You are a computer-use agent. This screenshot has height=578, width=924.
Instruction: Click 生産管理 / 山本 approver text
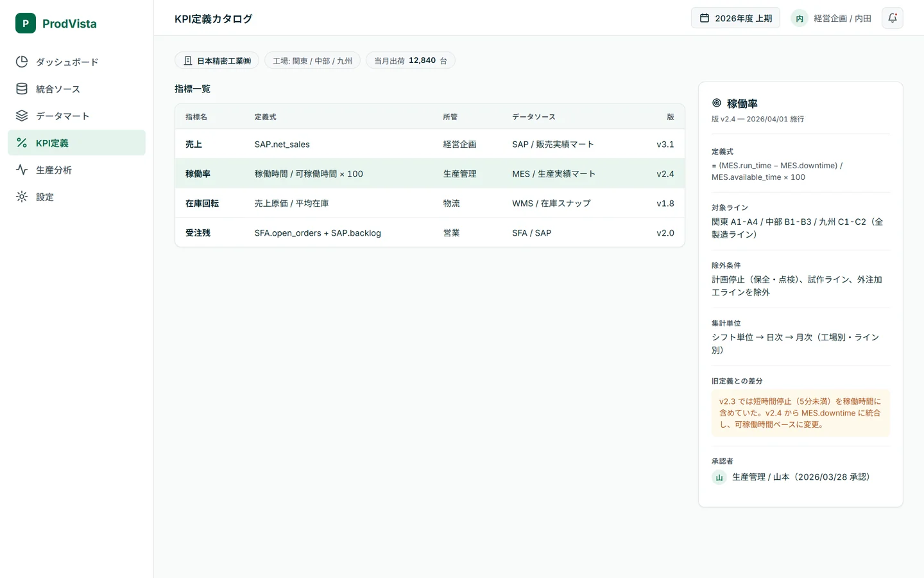[x=801, y=477]
